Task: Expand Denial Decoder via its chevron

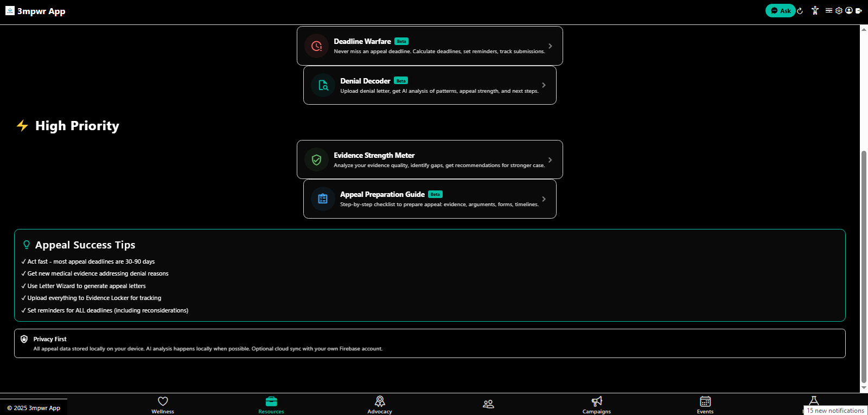Action: point(544,85)
